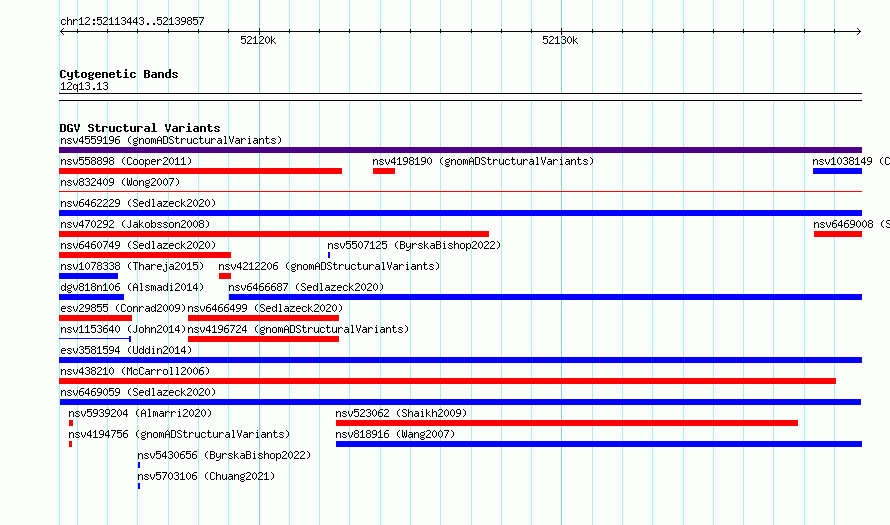Click the Cytogenetic Bands track title
The width and height of the screenshot is (890, 525).
point(119,74)
